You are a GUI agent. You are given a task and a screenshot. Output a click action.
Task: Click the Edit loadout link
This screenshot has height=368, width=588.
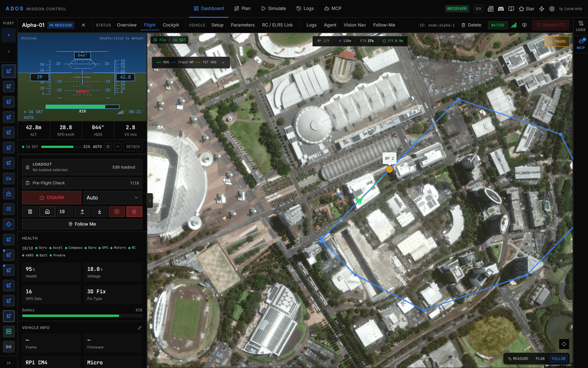[124, 167]
